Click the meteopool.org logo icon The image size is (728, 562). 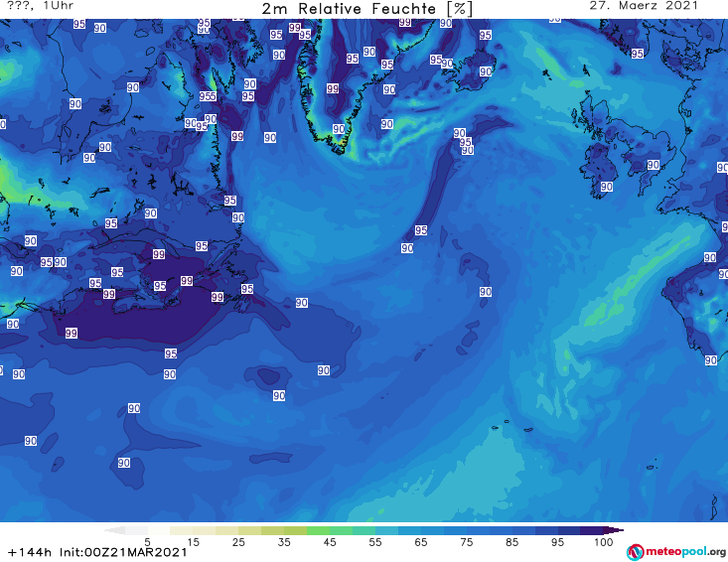click(635, 552)
